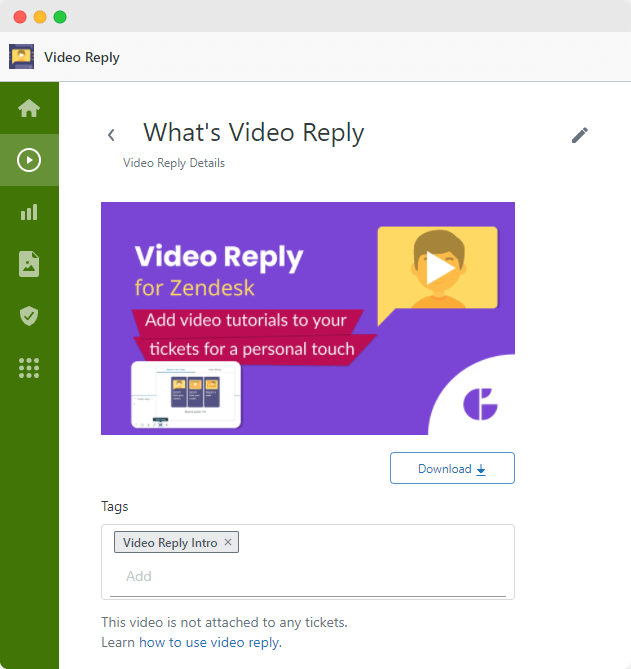Screen dimensions: 631x669
Task: Minimize the window with yellow button
Action: (x=40, y=17)
